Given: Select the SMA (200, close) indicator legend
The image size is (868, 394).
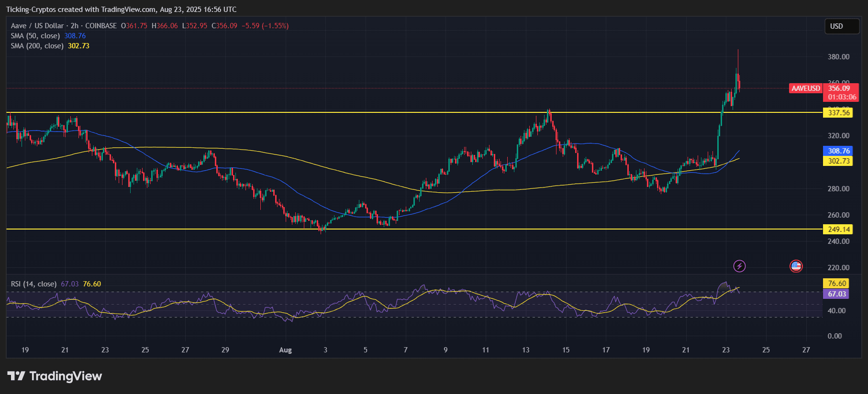Looking at the screenshot, I should 37,46.
